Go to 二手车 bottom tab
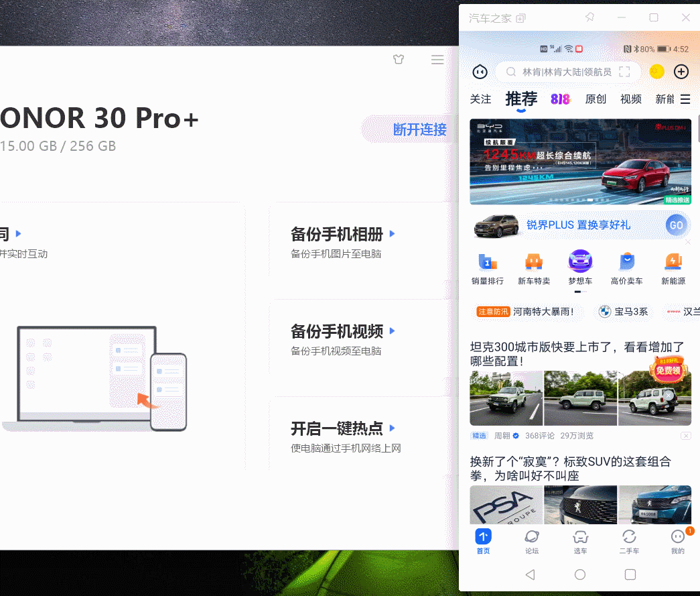700x596 pixels. [629, 542]
